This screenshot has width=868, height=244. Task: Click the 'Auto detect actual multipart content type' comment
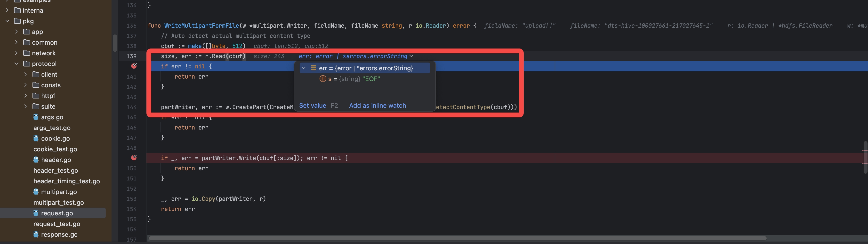235,36
